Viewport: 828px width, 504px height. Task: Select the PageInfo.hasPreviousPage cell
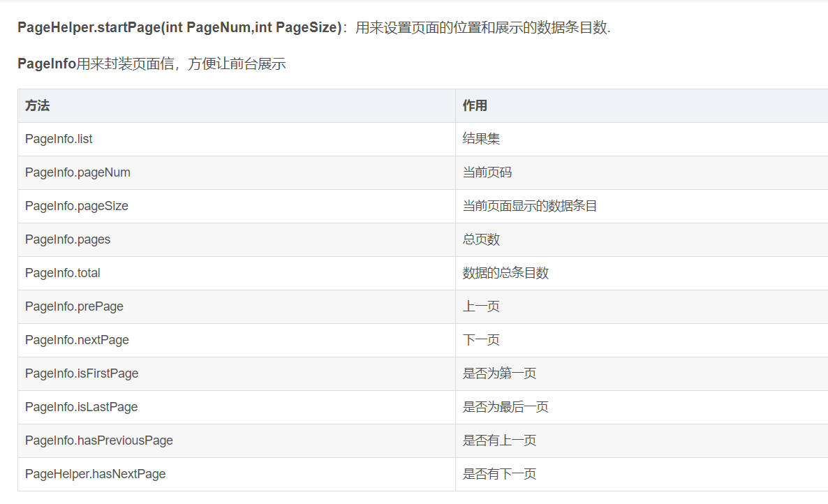coord(237,440)
